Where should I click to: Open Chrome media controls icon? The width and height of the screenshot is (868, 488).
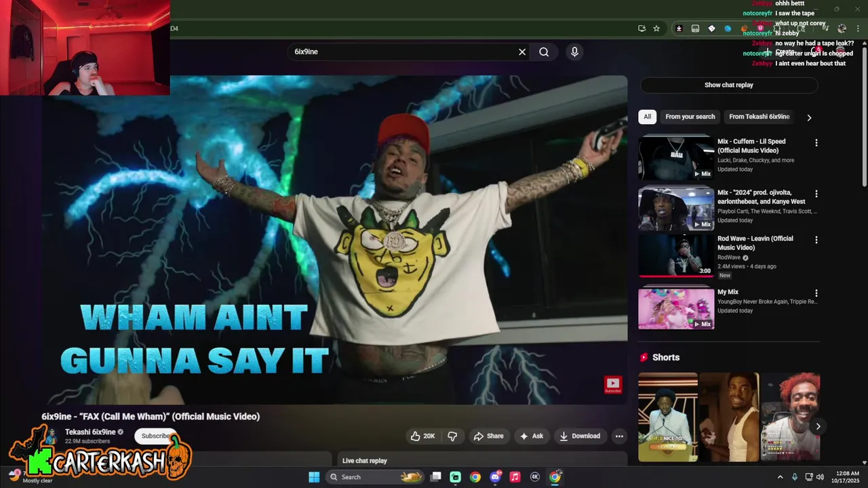pyautogui.click(x=825, y=28)
